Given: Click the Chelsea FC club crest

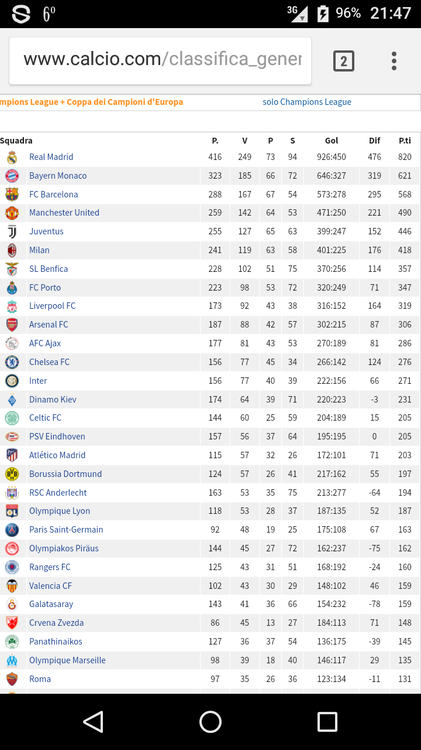Looking at the screenshot, I should click(x=12, y=362).
